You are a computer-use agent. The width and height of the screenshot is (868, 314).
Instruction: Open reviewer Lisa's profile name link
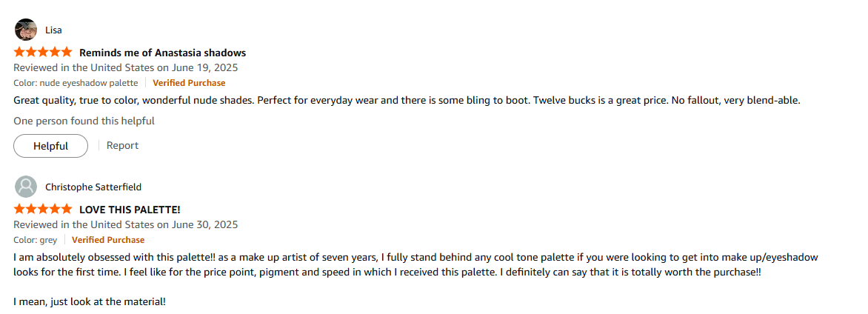(x=53, y=30)
